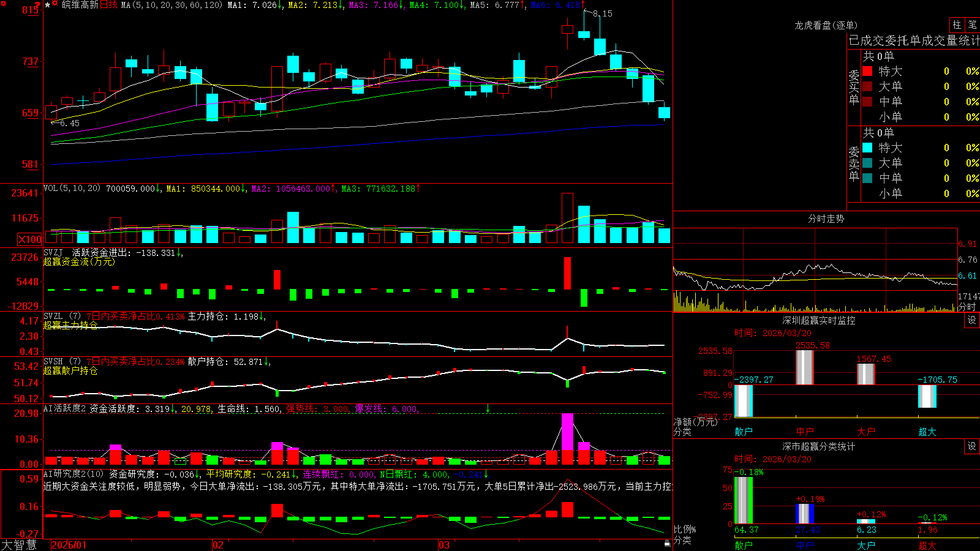Click the 分时 label by the intraday chart
The height and width of the screenshot is (551, 980).
click(967, 307)
